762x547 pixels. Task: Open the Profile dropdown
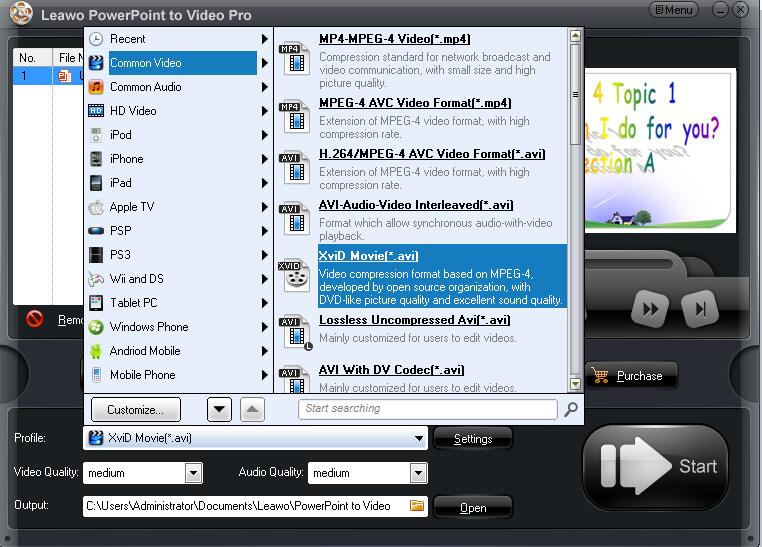[x=419, y=438]
